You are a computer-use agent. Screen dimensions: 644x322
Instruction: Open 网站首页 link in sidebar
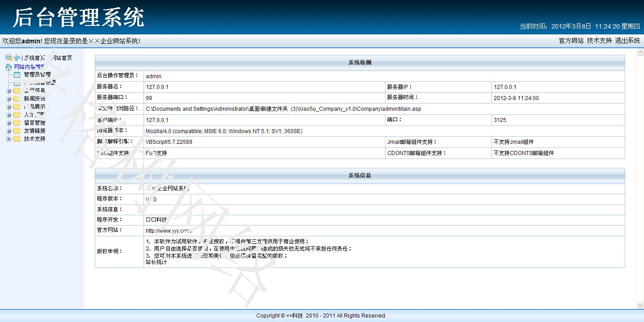pyautogui.click(x=61, y=58)
